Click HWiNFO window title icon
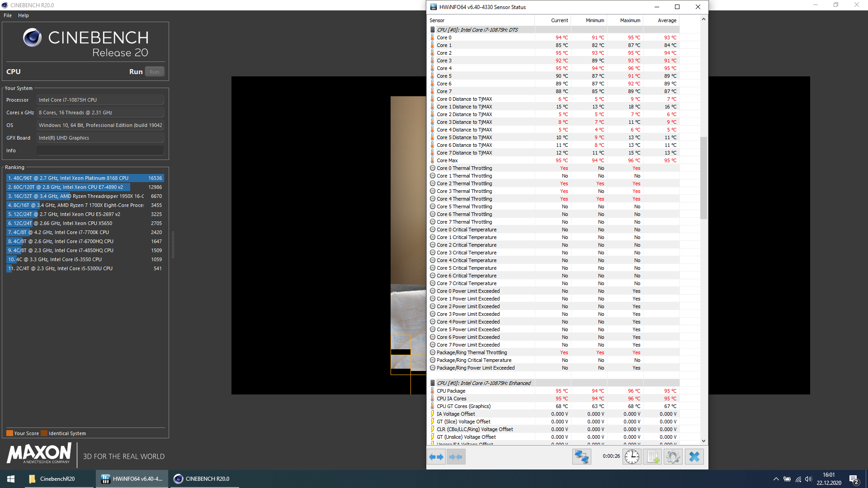The image size is (868, 488). [434, 7]
